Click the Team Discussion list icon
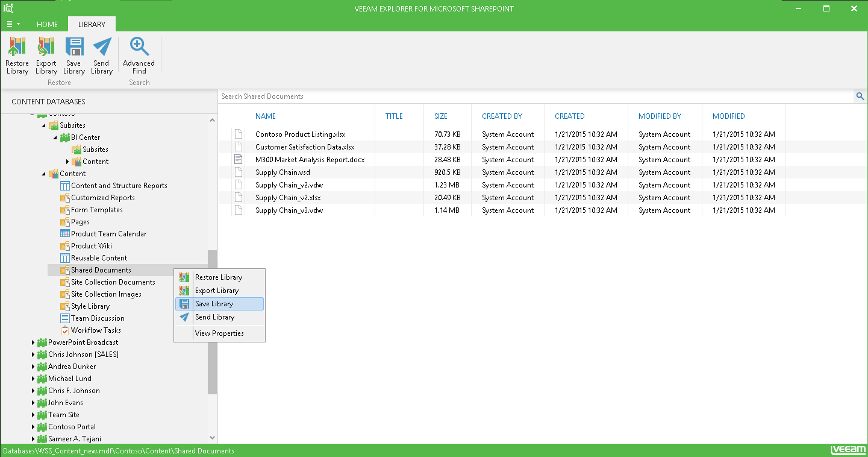The height and width of the screenshot is (457, 868). click(x=65, y=318)
